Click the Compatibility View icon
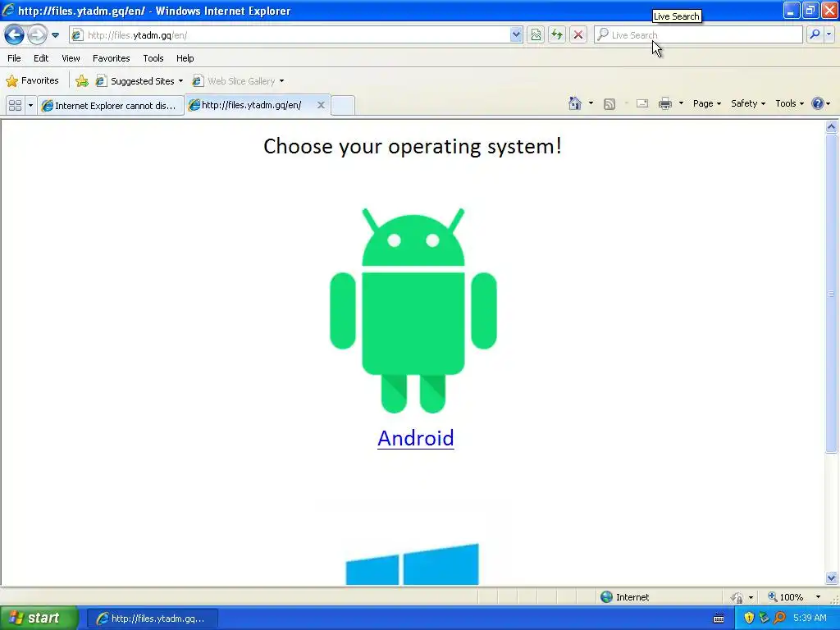Image resolution: width=840 pixels, height=630 pixels. click(x=536, y=35)
